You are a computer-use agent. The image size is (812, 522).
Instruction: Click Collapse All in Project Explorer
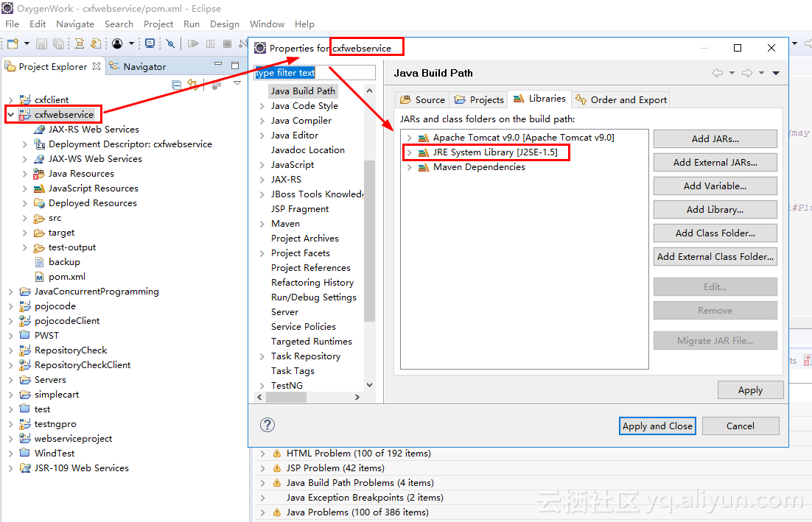click(x=177, y=85)
